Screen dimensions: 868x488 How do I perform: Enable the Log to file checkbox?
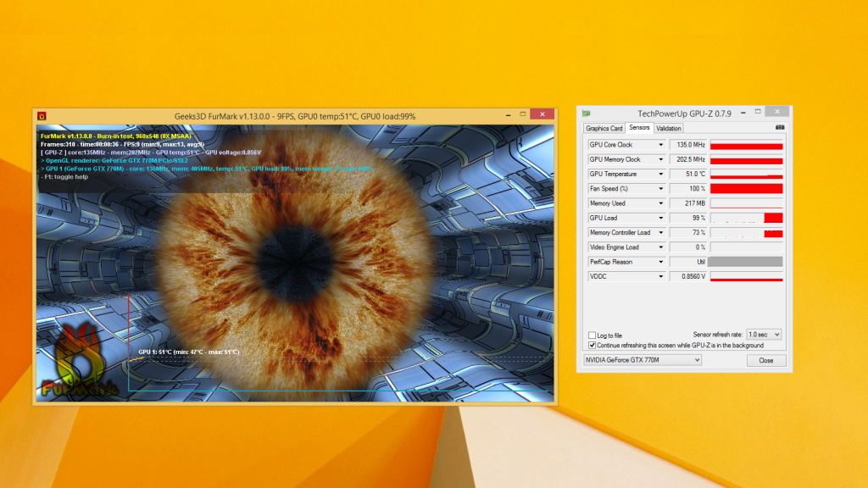point(592,335)
